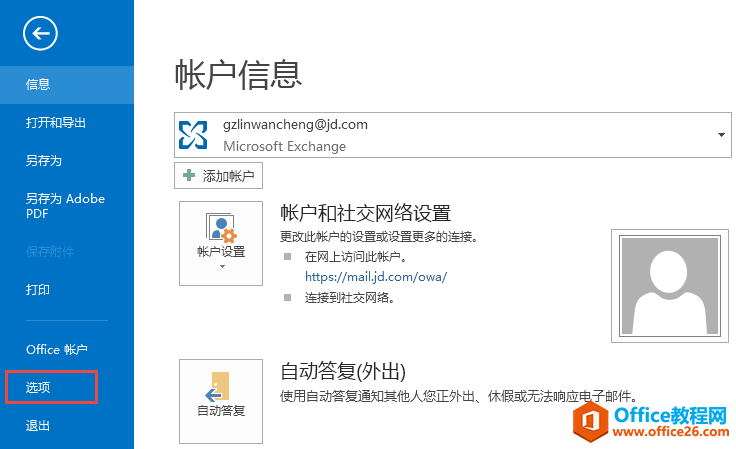Viewport: 736px width, 449px height.
Task: Expand the account selector dropdown arrow
Action: [x=721, y=135]
